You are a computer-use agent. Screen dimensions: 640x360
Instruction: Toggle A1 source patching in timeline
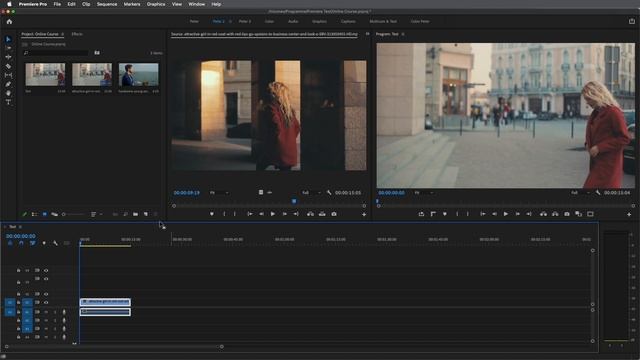tap(10, 312)
